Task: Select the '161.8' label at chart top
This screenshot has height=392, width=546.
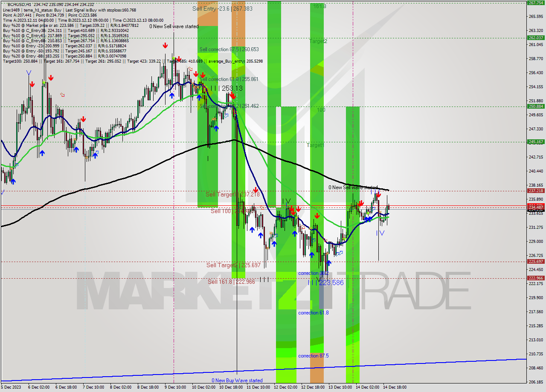Action: coord(319,6)
